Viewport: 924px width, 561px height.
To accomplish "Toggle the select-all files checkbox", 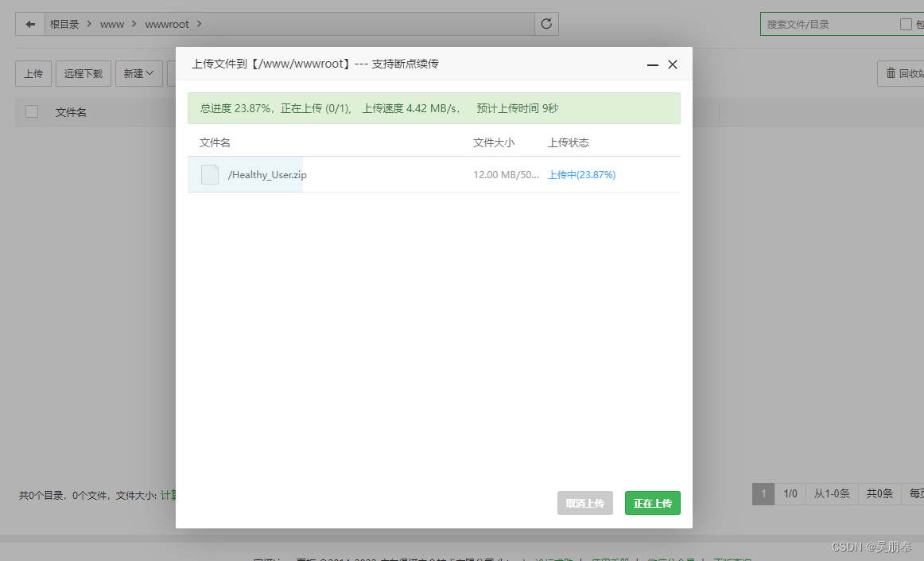I will (32, 111).
